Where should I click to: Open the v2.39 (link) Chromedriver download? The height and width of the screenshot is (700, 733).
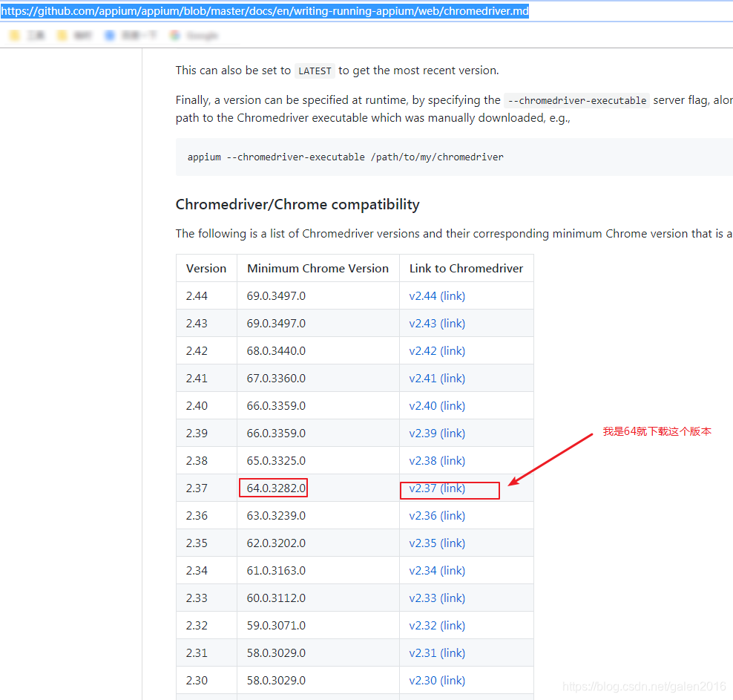coord(437,434)
